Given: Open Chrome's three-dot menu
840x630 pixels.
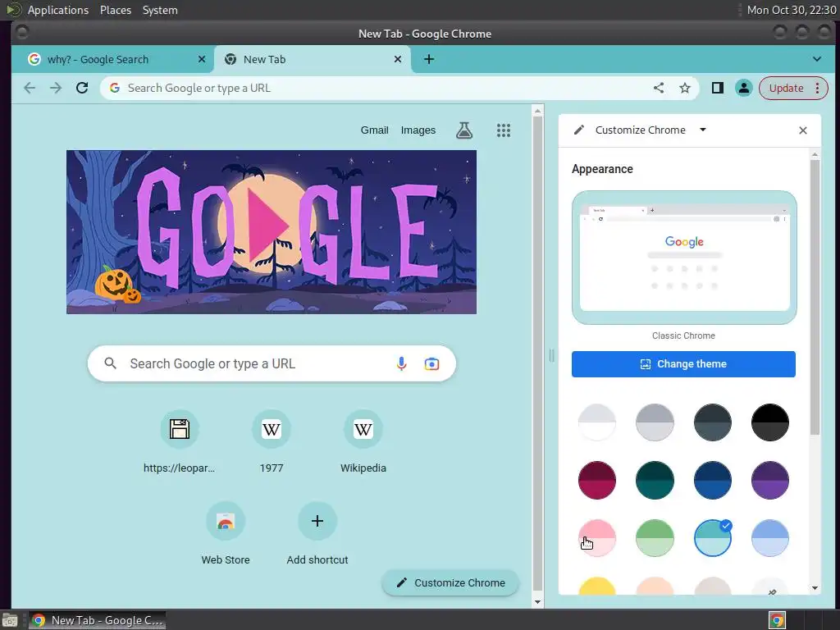Looking at the screenshot, I should pos(818,88).
